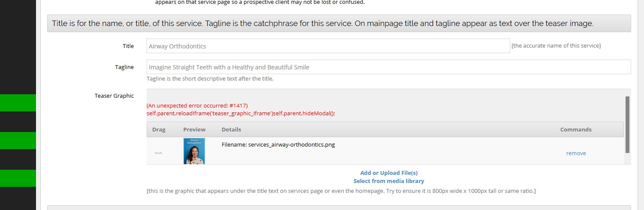Click the remove link for services_airway-orthodontics.png
The image size is (644, 210).
coord(576,153)
